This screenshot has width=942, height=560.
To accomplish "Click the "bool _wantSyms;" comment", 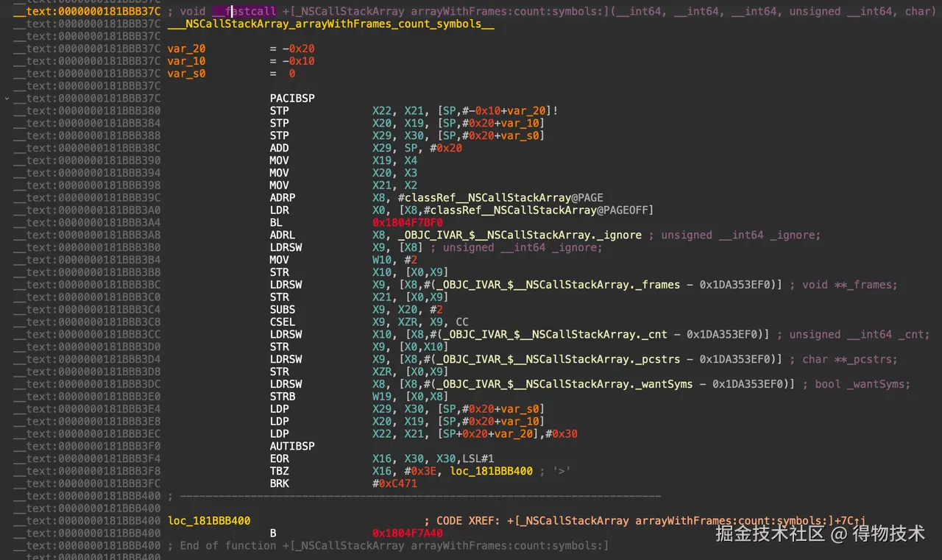I will click(x=857, y=384).
